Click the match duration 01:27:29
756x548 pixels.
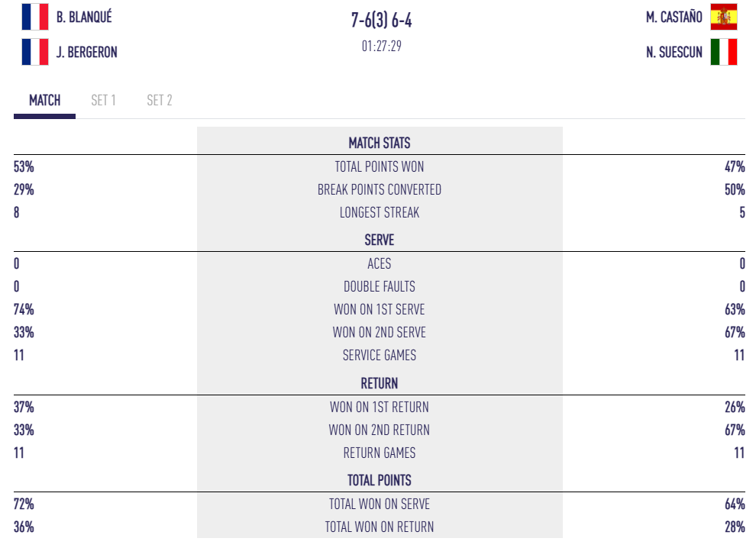click(381, 46)
